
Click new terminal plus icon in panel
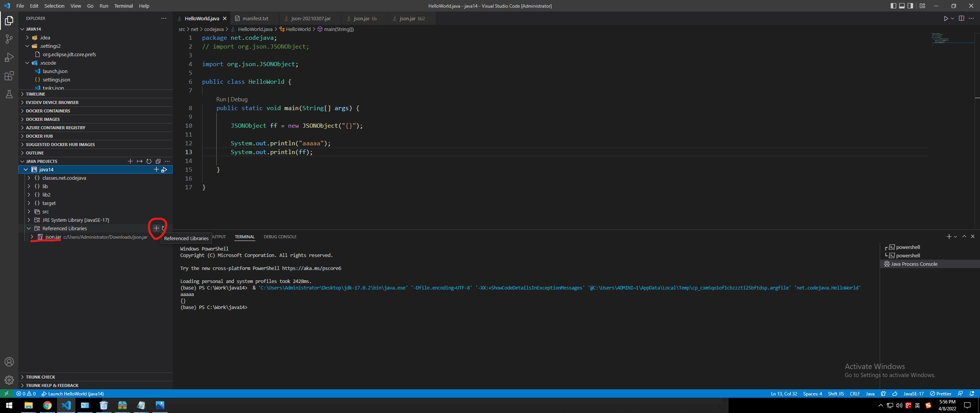click(x=949, y=237)
